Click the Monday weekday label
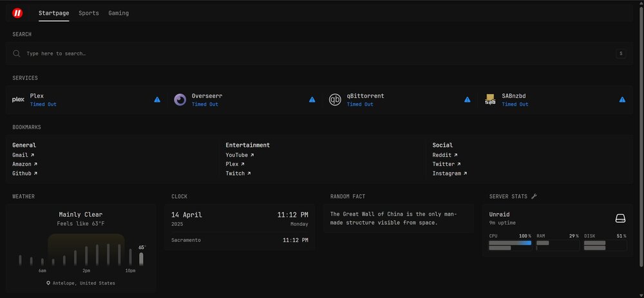This screenshot has height=298, width=644. [299, 225]
